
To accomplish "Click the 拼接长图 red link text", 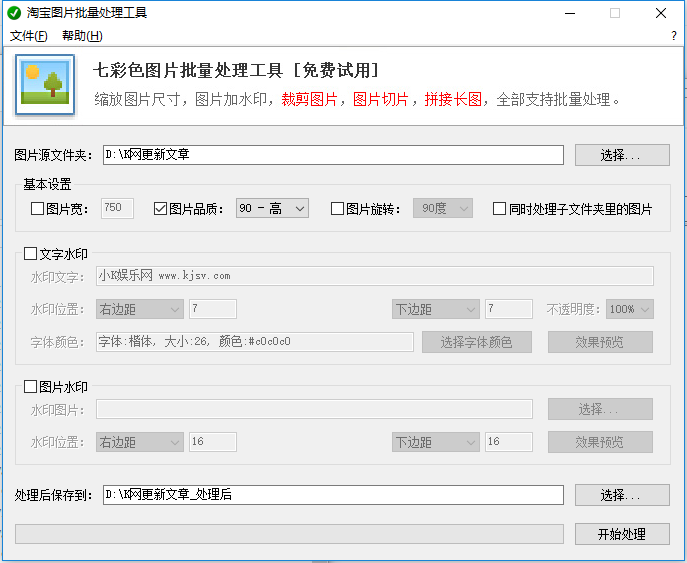I will [453, 100].
